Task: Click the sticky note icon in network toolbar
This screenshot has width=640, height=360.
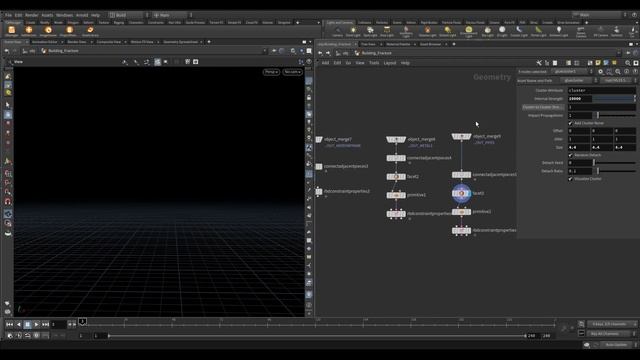Action: [598, 63]
